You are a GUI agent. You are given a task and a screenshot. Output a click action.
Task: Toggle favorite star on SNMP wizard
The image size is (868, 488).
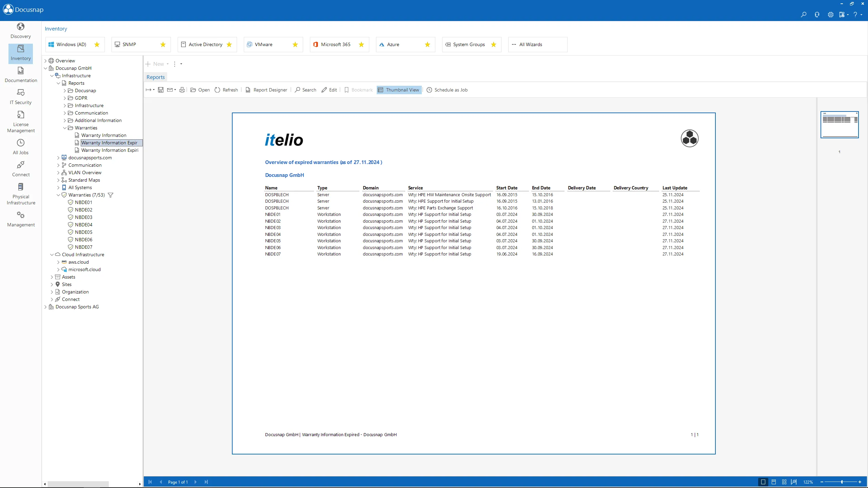click(163, 44)
